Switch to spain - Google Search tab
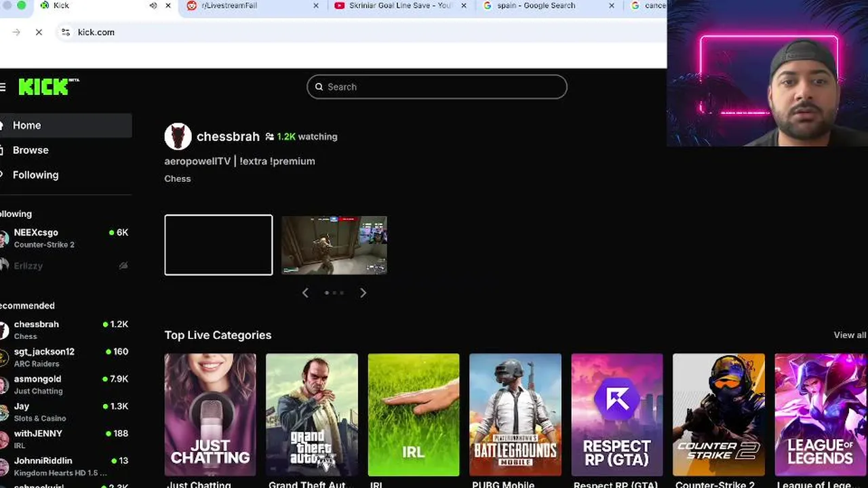The image size is (868, 488). coord(549,5)
